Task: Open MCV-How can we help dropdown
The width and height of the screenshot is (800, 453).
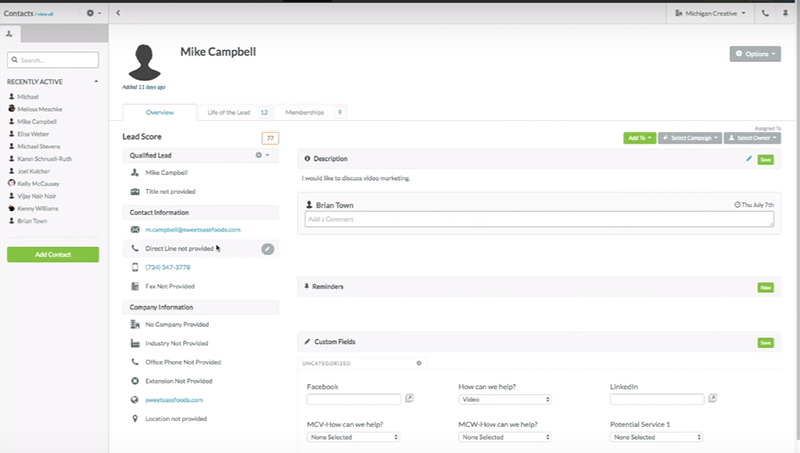Action: [x=354, y=437]
